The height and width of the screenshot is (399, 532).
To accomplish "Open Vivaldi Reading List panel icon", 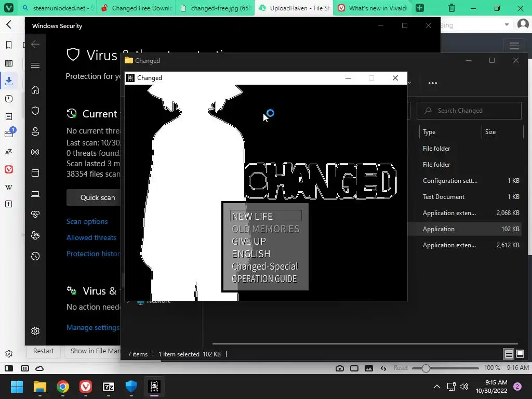I will 9,63.
